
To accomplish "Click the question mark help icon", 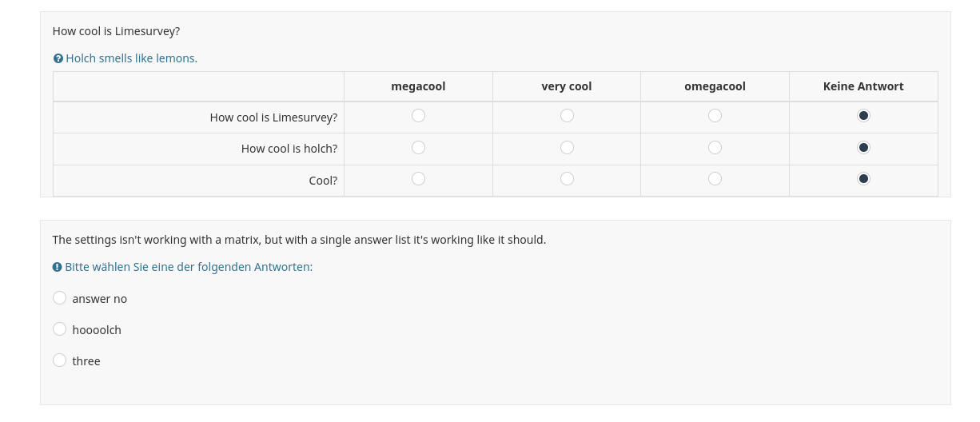I will [x=58, y=58].
